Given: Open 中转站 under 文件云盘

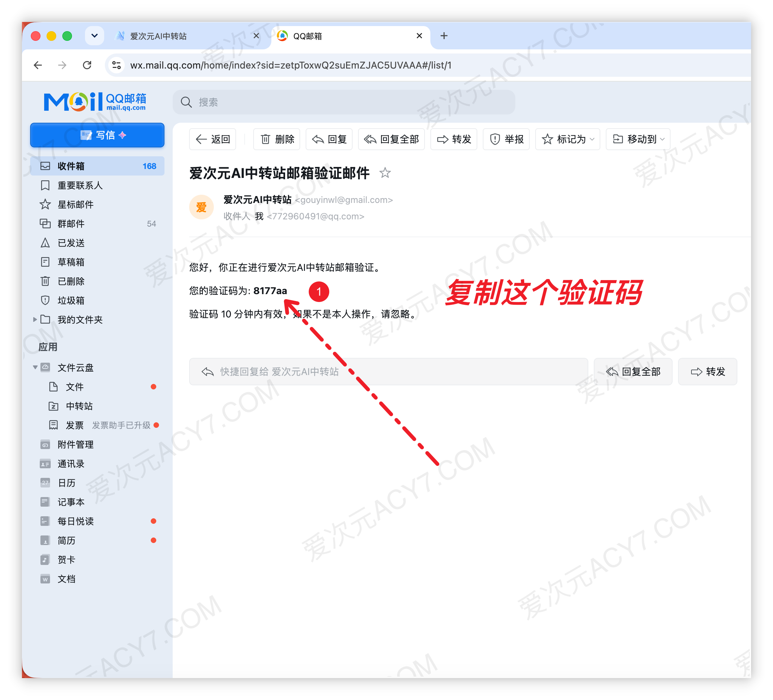Looking at the screenshot, I should [97, 406].
